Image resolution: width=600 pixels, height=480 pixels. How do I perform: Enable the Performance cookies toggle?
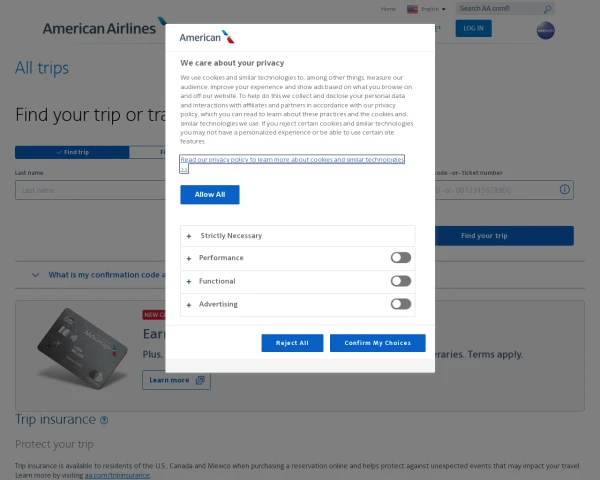[400, 258]
